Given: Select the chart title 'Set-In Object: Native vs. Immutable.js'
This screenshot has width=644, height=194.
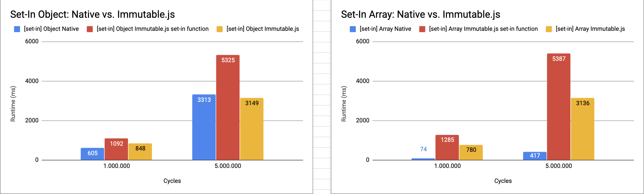Looking at the screenshot, I should tap(92, 14).
